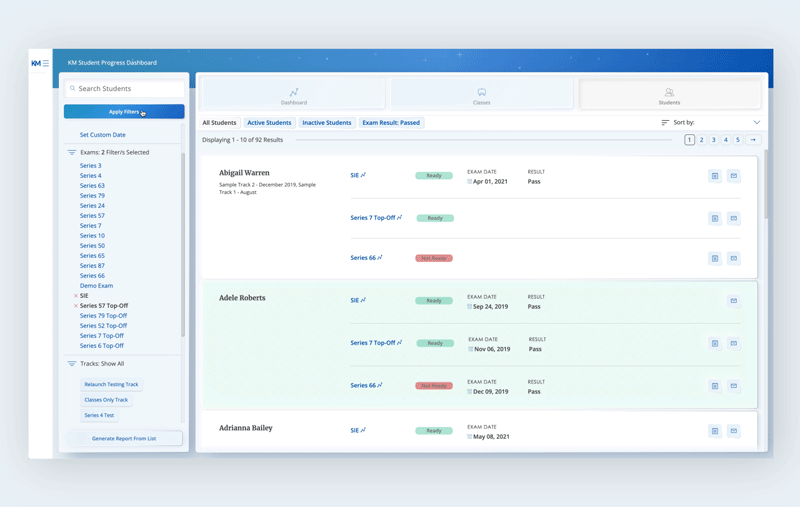Remove the Series 57 Top-Off filter
The height and width of the screenshot is (507, 800).
(76, 306)
